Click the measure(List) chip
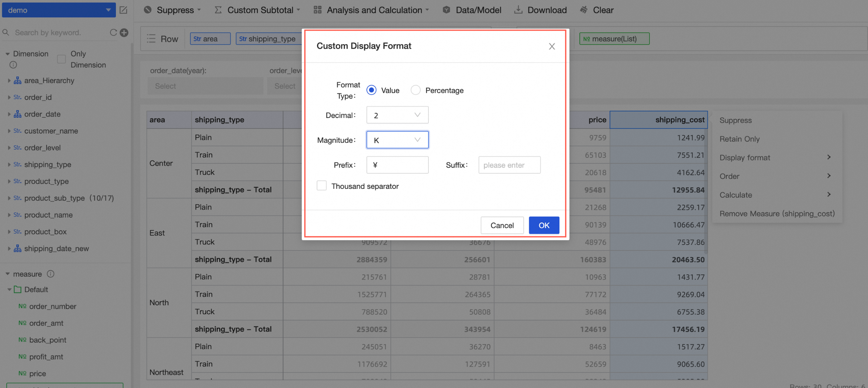This screenshot has width=868, height=388. pos(614,39)
